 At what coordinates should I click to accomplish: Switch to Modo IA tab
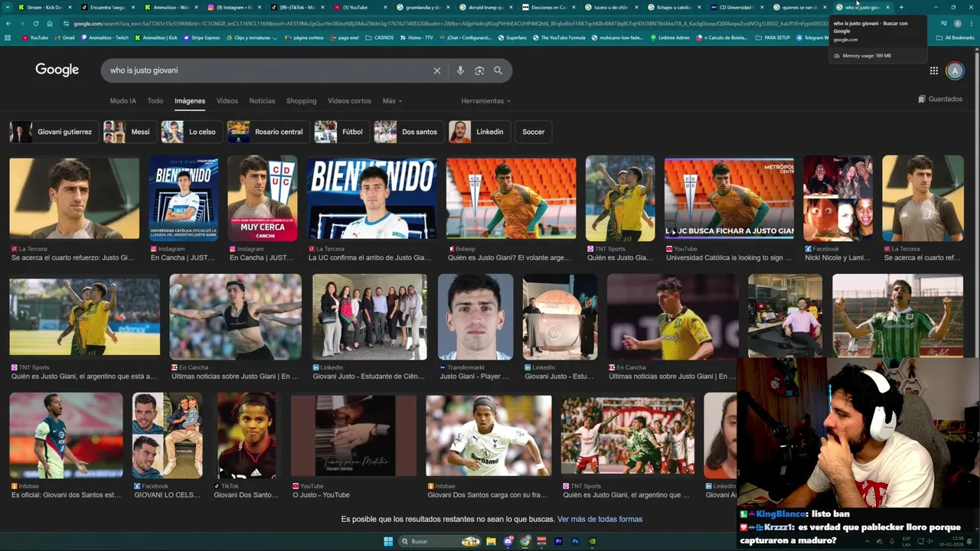(x=122, y=101)
